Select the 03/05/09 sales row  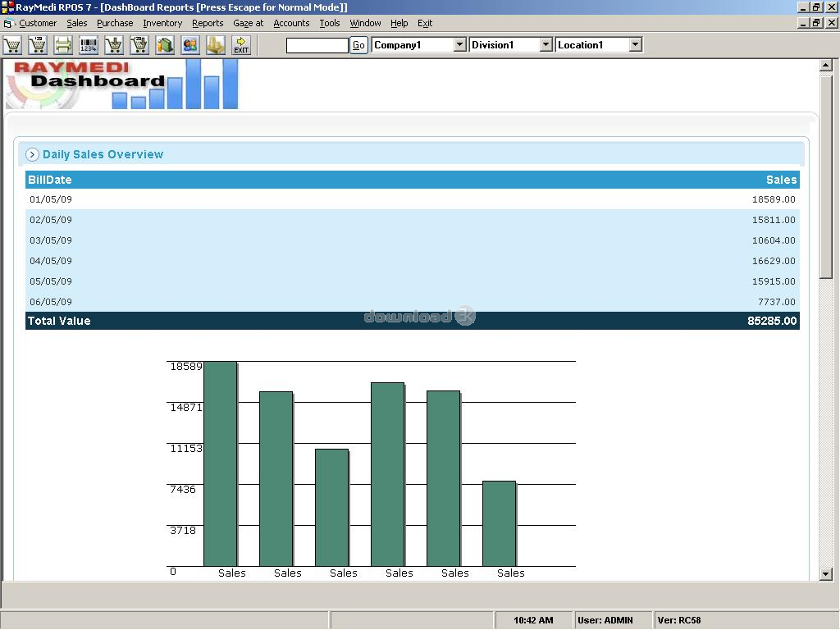pyautogui.click(x=412, y=240)
